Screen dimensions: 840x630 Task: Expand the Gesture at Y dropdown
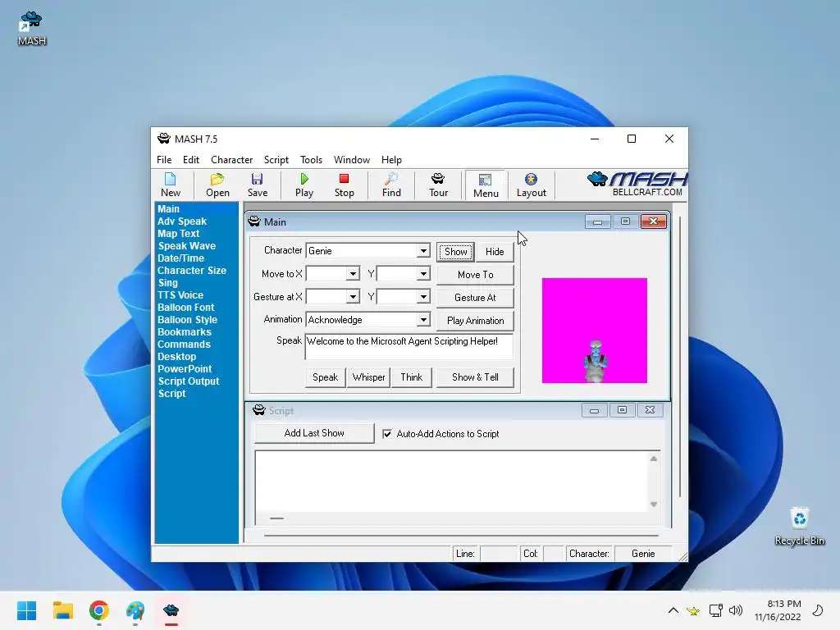(423, 297)
